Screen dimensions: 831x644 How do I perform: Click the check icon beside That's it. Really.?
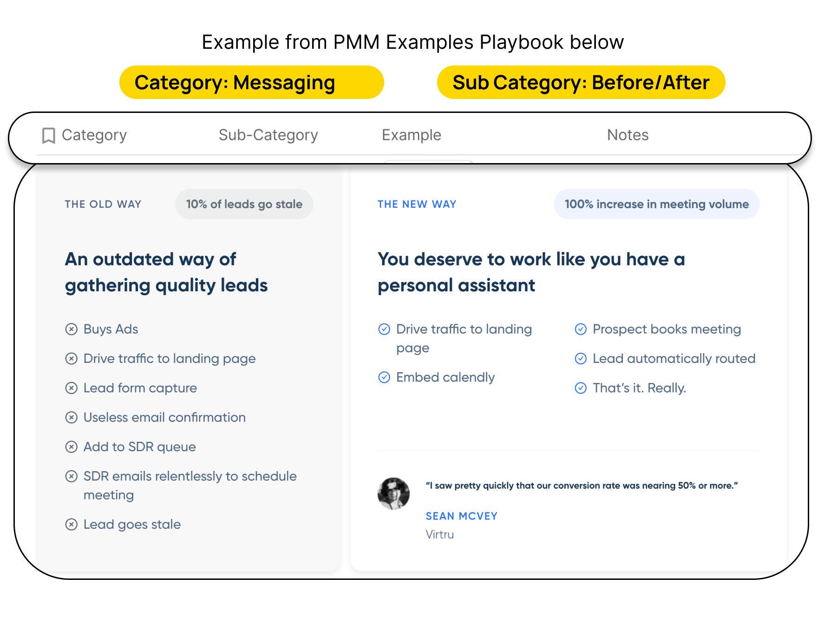tap(581, 388)
